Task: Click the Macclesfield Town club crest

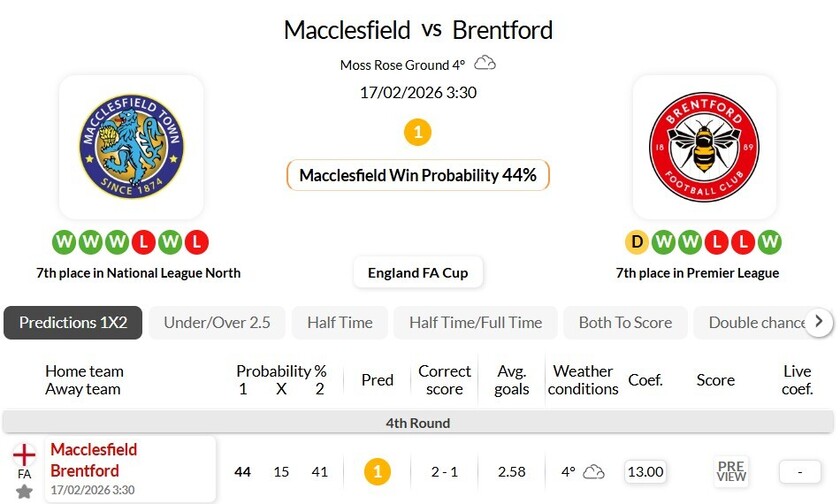Action: coord(131,147)
